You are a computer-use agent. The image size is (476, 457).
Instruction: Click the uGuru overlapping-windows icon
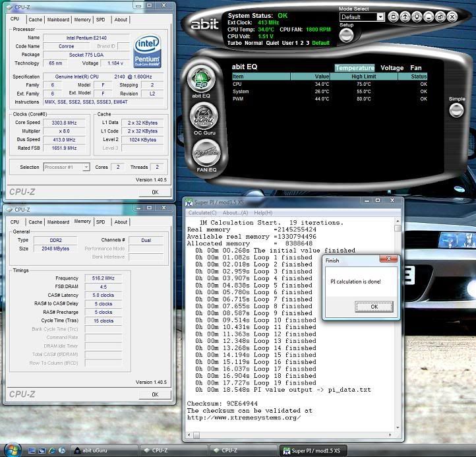click(x=440, y=16)
